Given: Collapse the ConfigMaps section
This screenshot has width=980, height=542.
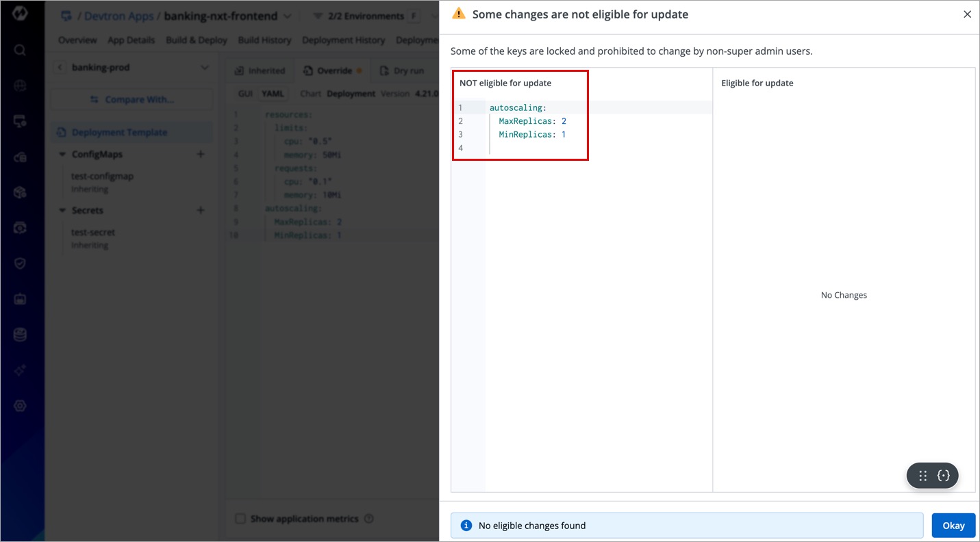Looking at the screenshot, I should point(62,155).
